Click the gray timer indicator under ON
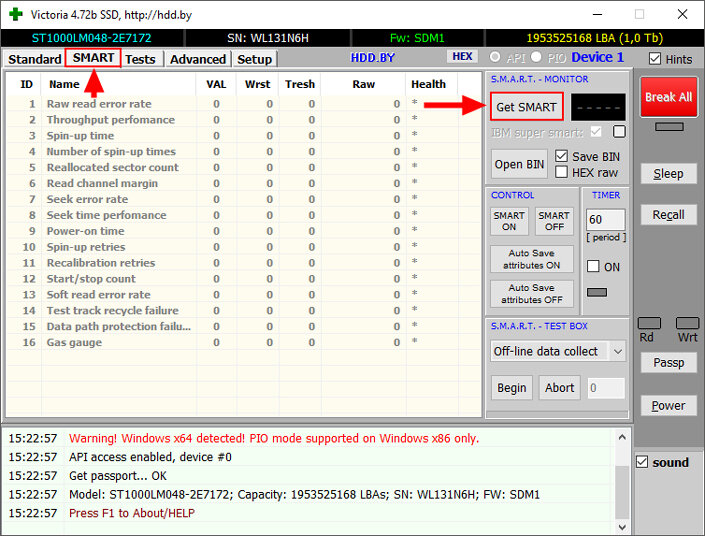This screenshot has height=536, width=705. click(x=597, y=292)
